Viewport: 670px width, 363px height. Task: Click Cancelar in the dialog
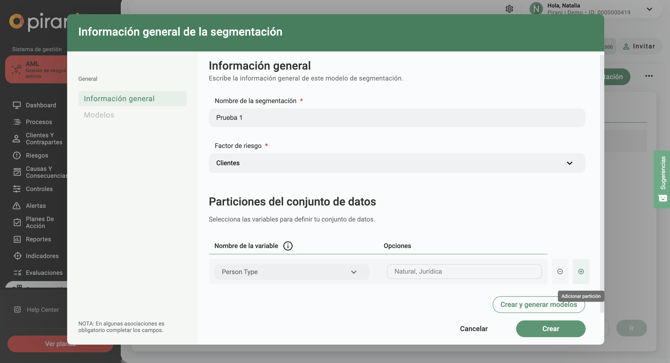click(x=473, y=329)
